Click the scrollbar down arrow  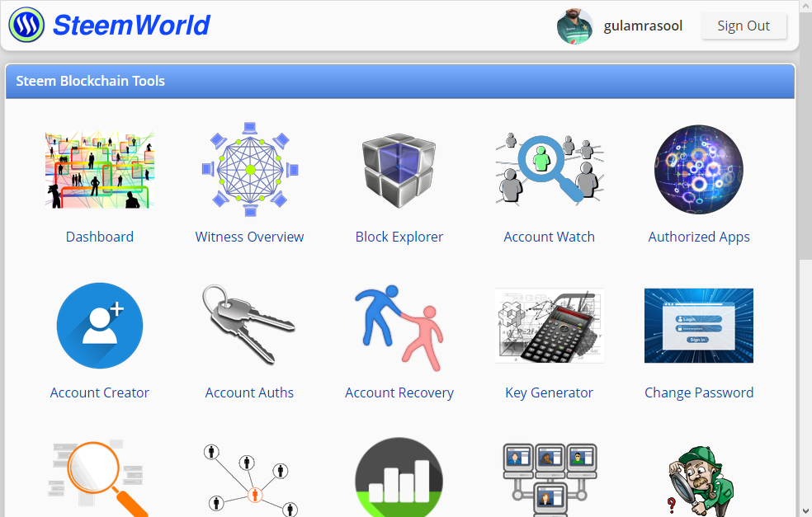click(x=805, y=510)
